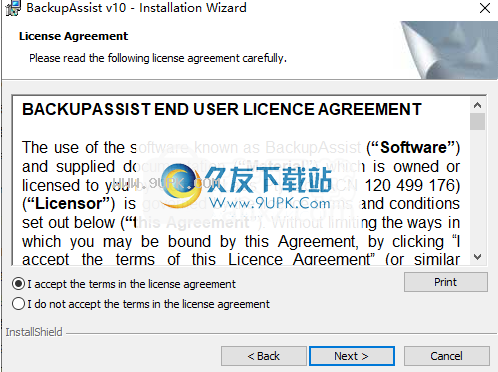The image size is (498, 372).
Task: Click the scrollbar down arrow
Action: click(477, 257)
